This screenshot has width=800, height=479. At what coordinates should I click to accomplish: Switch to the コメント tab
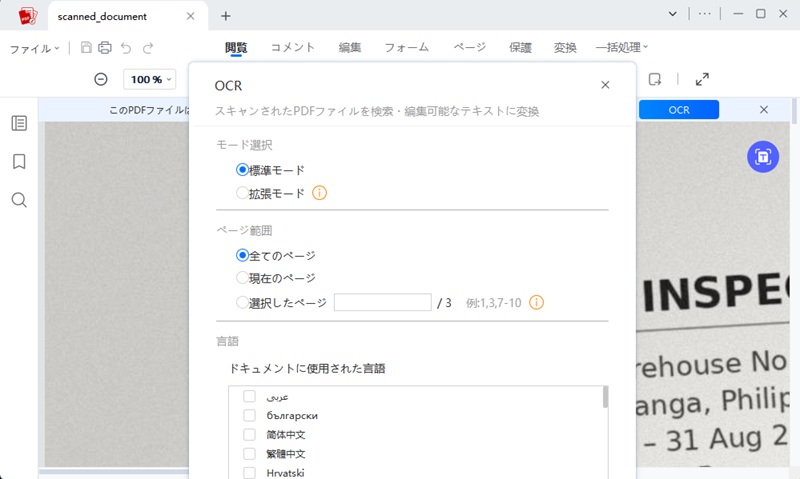293,47
